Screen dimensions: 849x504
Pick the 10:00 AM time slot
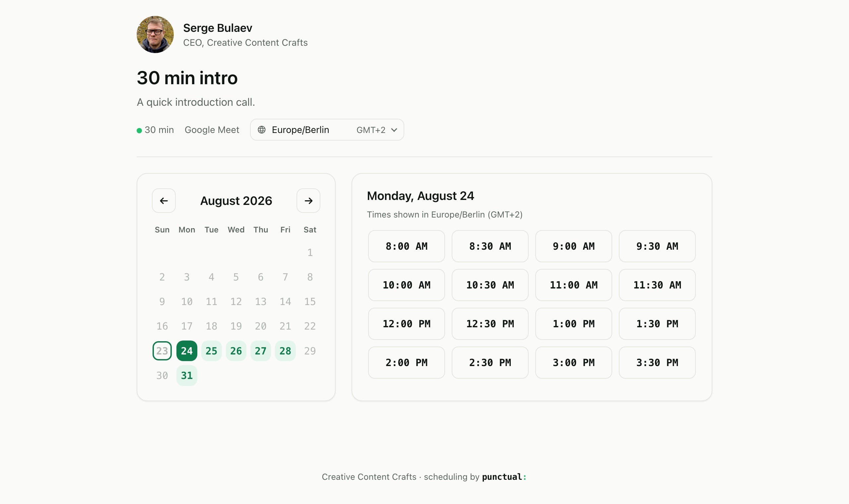[x=407, y=285]
